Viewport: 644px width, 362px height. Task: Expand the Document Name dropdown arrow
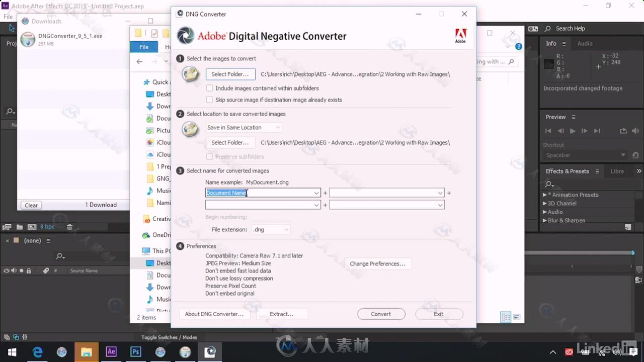tap(316, 193)
